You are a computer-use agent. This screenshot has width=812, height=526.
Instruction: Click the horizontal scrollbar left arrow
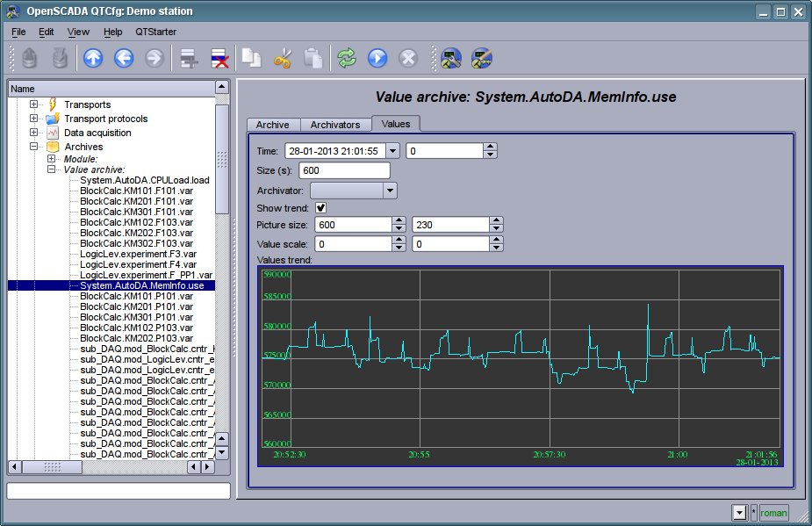point(15,467)
